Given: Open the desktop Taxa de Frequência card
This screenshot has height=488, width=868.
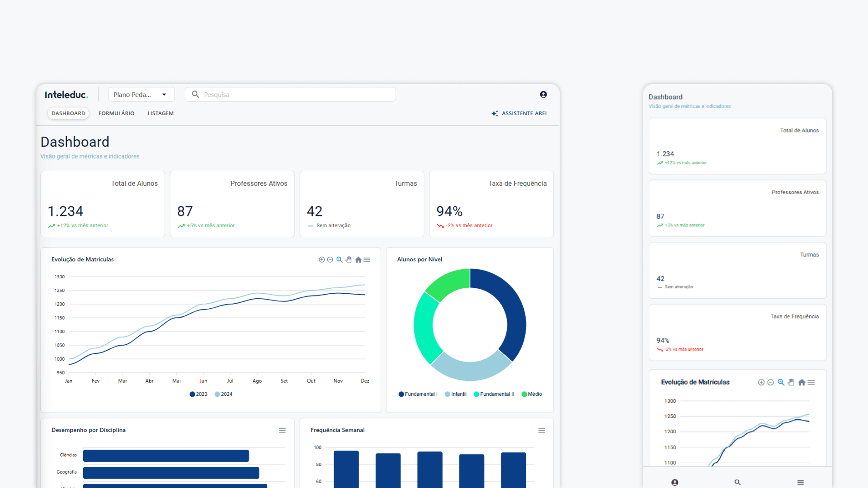Looking at the screenshot, I should (491, 204).
